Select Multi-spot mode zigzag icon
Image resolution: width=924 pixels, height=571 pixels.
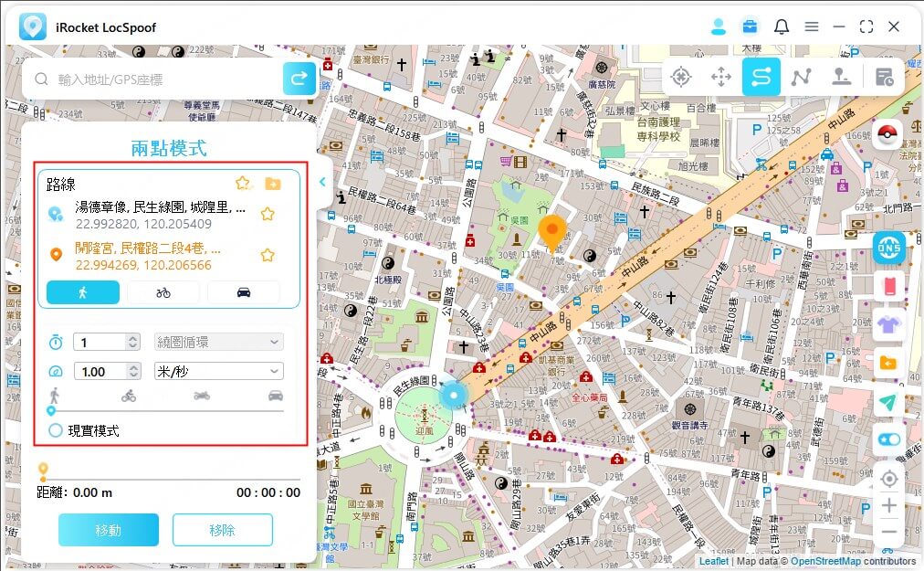(x=801, y=77)
